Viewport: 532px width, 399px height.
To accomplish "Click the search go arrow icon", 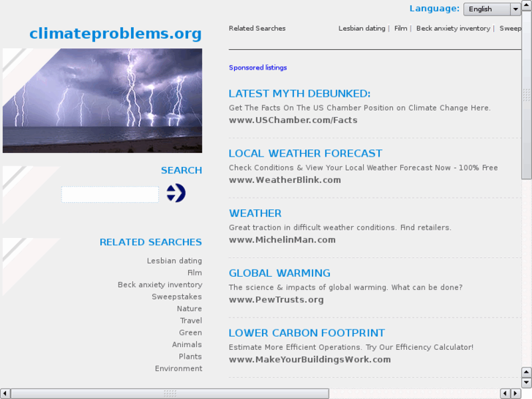I will tap(176, 193).
